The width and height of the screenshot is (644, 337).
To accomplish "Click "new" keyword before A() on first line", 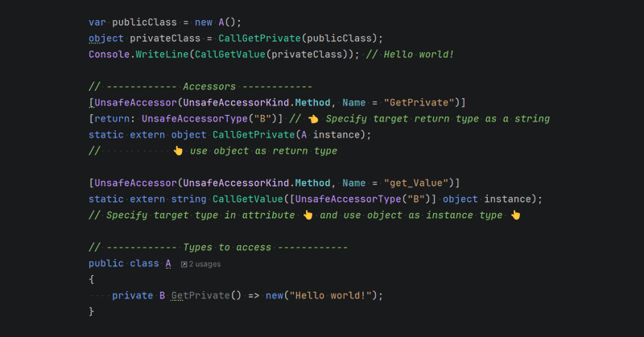I will (x=204, y=23).
